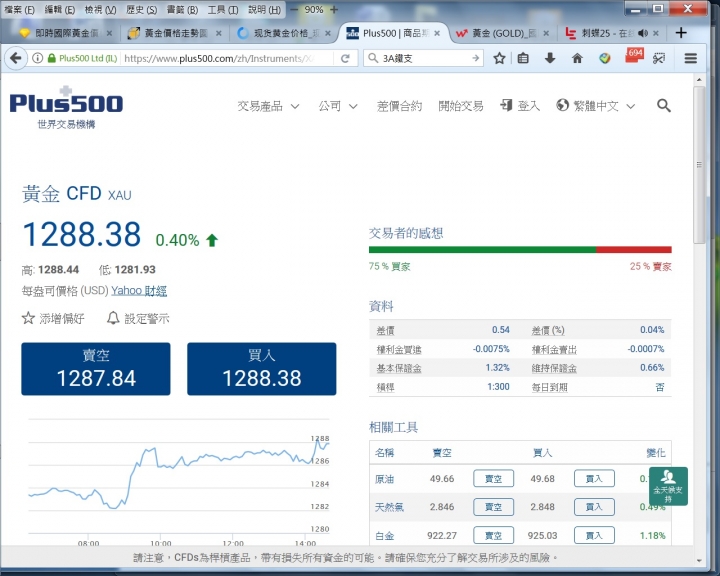Click the 添增偏好 text link

pyautogui.click(x=62, y=318)
